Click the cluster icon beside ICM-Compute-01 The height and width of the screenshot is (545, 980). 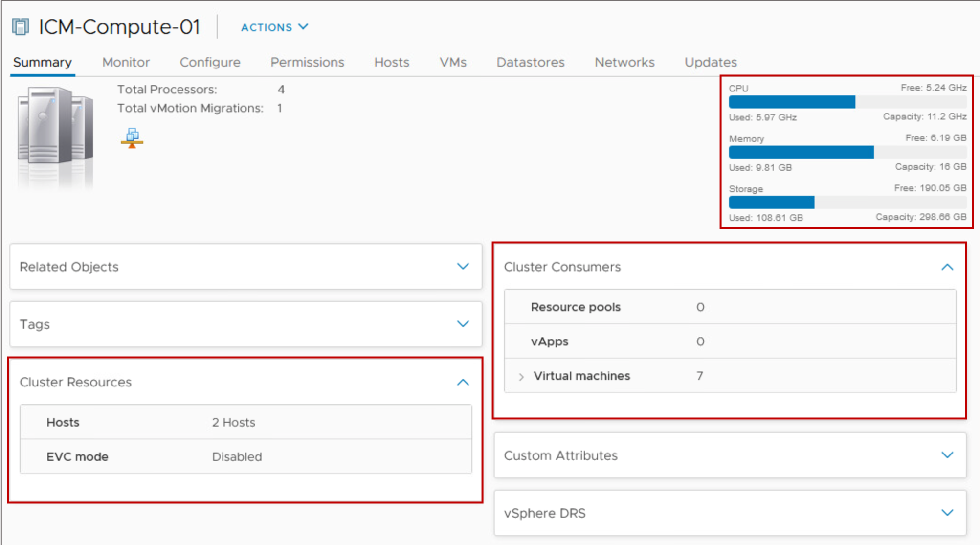pos(21,26)
